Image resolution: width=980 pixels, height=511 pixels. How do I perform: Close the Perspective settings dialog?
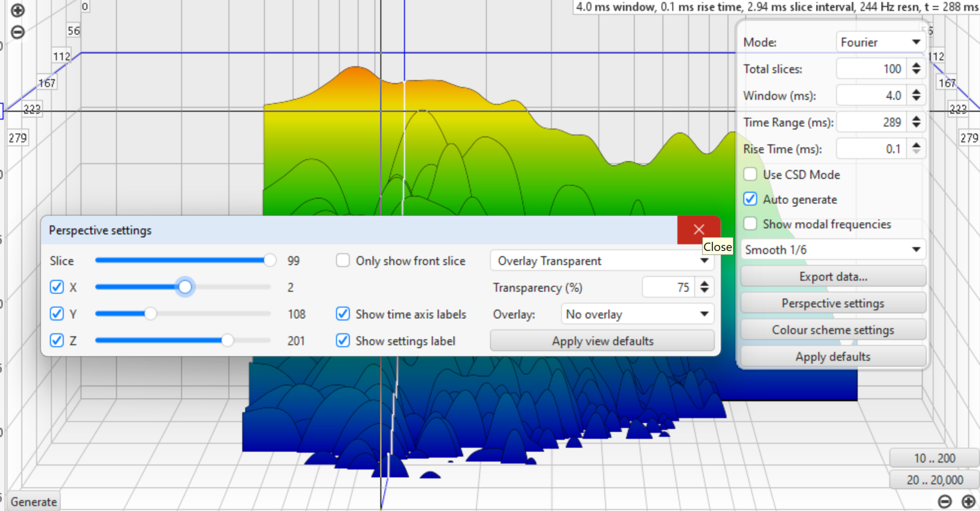[699, 230]
